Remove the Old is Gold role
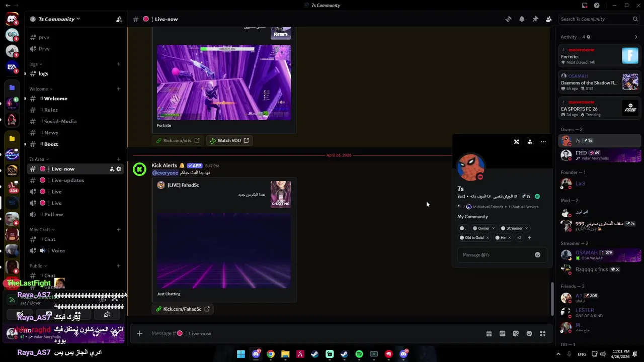The width and height of the screenshot is (644, 362). tap(488, 238)
